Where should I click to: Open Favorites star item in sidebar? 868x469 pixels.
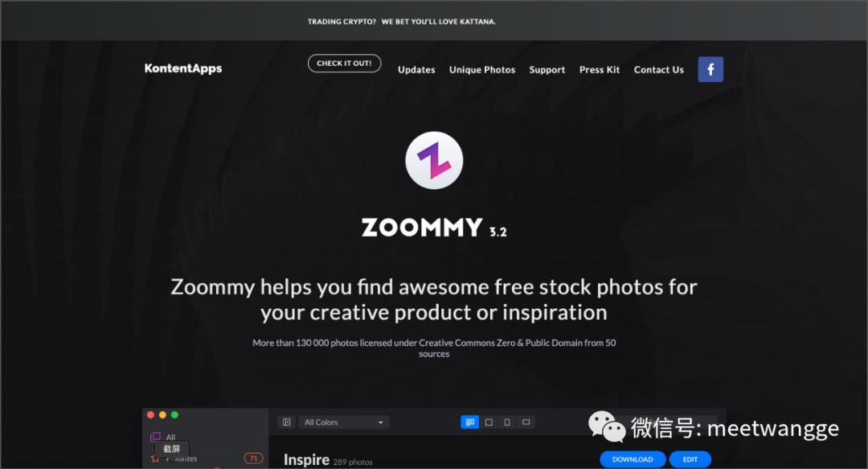pyautogui.click(x=155, y=459)
